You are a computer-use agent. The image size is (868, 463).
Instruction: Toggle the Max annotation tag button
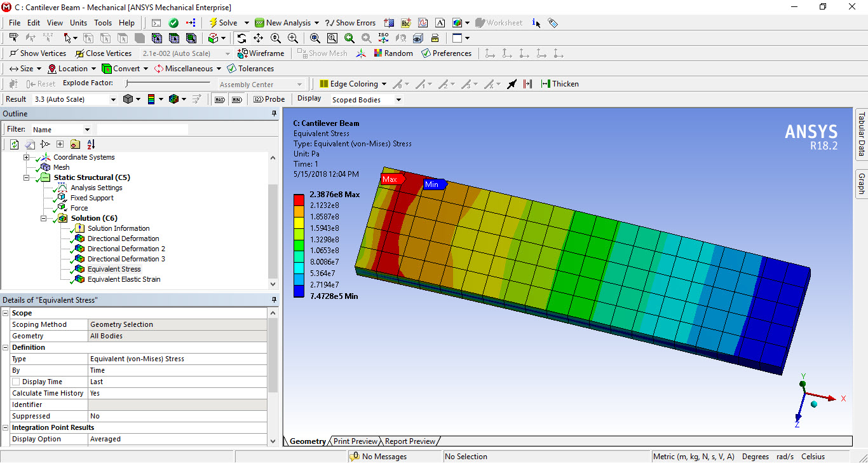pyautogui.click(x=220, y=99)
